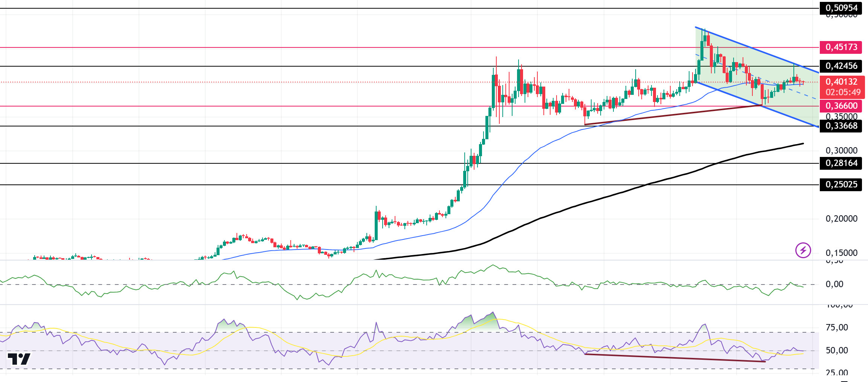The width and height of the screenshot is (868, 382).
Task: Select the 0,45173 red price label
Action: [x=841, y=47]
